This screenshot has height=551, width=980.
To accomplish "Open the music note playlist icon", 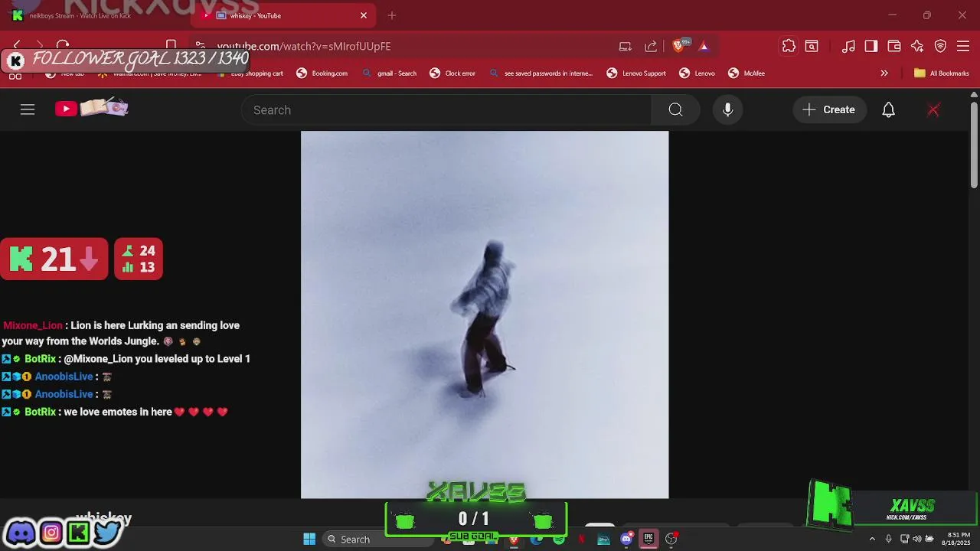I will (x=848, y=46).
